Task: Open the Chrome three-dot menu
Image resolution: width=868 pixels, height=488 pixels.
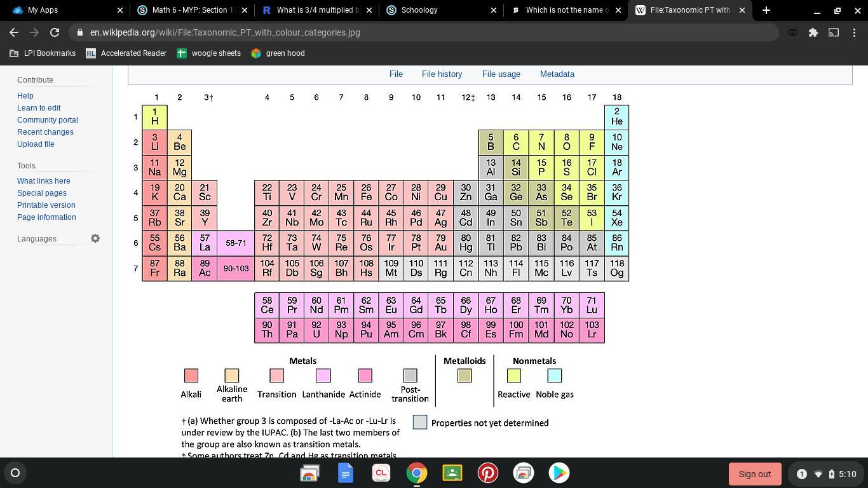Action: (854, 32)
